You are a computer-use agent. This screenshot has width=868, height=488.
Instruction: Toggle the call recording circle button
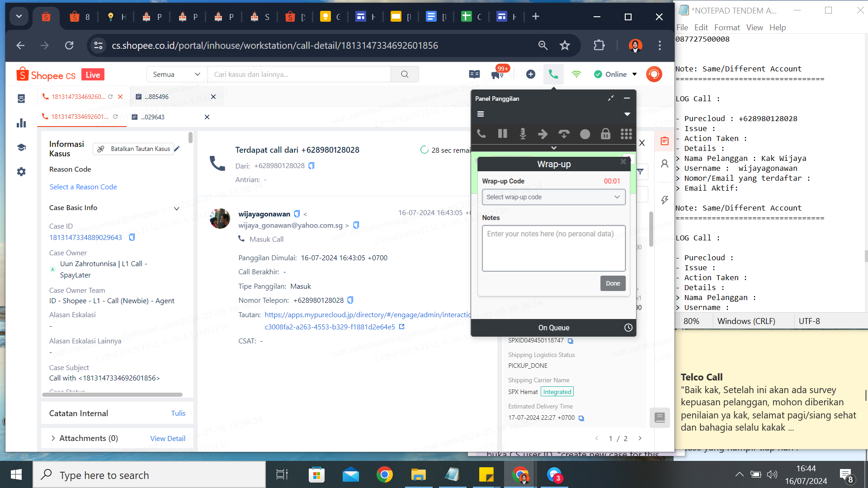585,134
